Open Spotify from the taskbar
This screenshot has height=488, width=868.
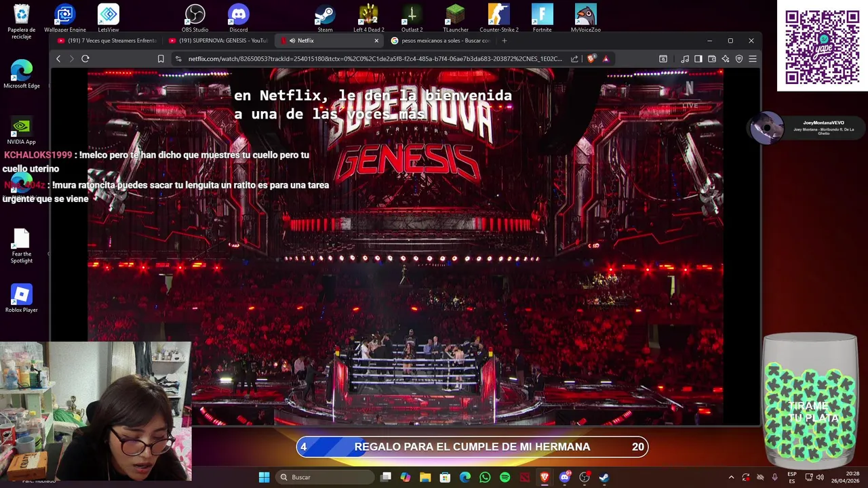tap(505, 477)
